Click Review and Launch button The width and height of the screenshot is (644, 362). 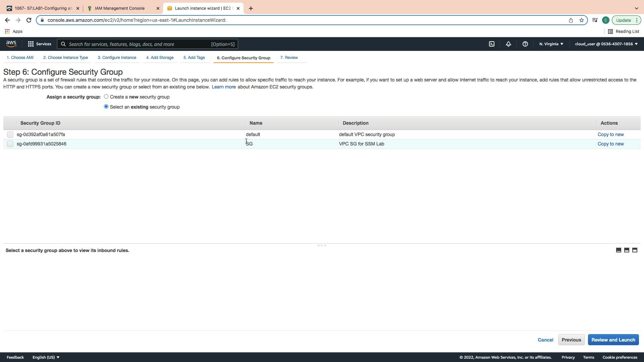pyautogui.click(x=613, y=340)
